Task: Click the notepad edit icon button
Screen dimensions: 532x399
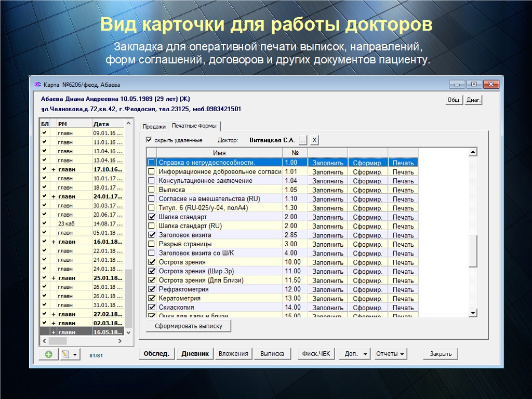Action: (65, 354)
